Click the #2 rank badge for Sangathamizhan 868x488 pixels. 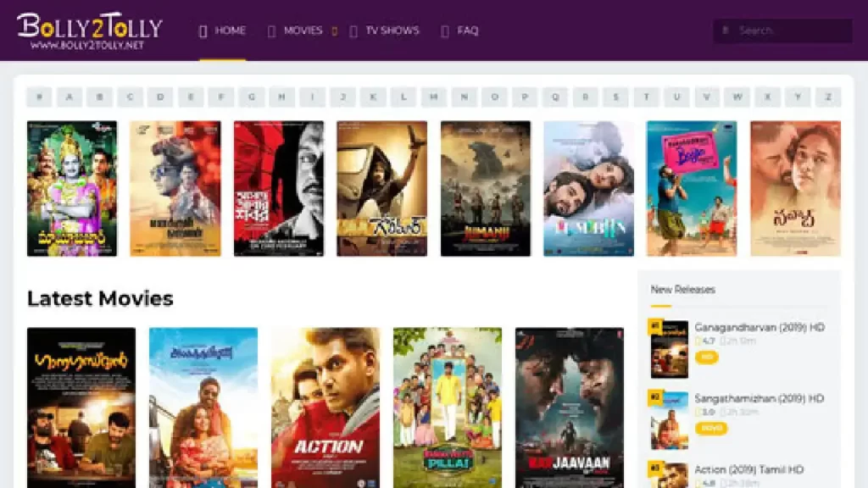[655, 396]
